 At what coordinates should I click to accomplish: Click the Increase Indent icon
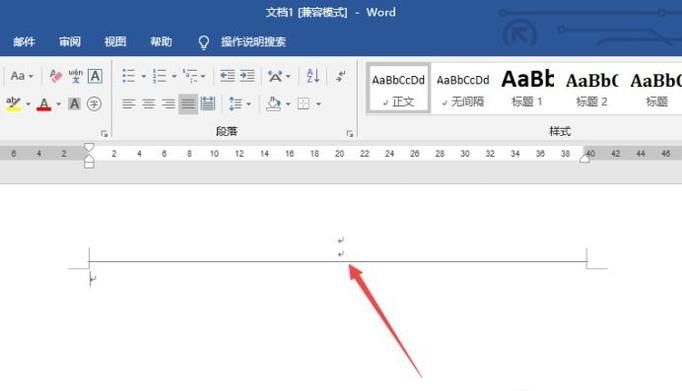click(x=247, y=76)
